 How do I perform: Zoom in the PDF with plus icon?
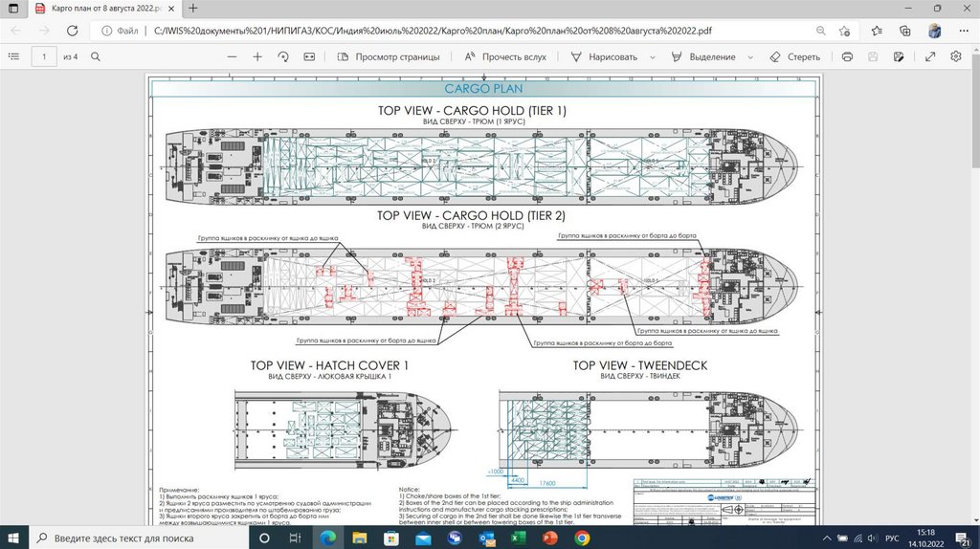pos(257,56)
